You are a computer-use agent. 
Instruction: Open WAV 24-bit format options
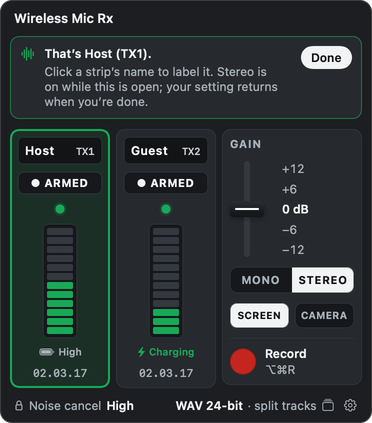coord(209,406)
